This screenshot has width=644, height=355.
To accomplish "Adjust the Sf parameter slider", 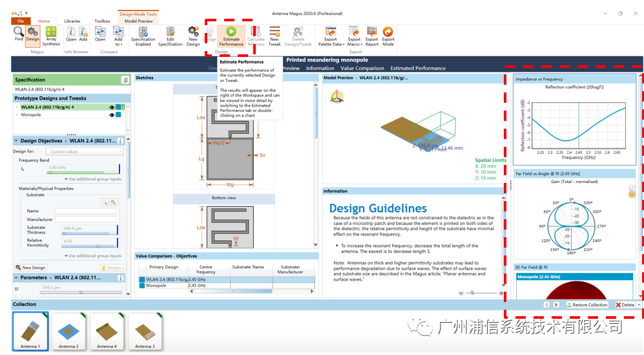I will (x=81, y=292).
